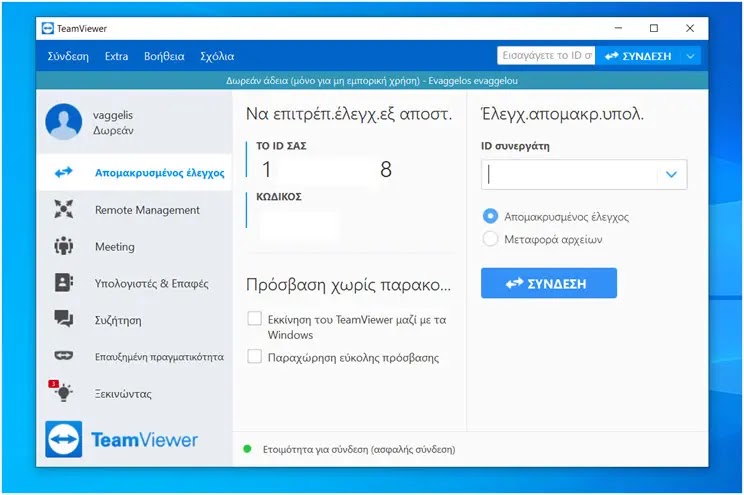The width and height of the screenshot is (744, 495).
Task: Click the Απομακρυσμένος έλεγχος sidebar arrows icon
Action: [x=64, y=172]
